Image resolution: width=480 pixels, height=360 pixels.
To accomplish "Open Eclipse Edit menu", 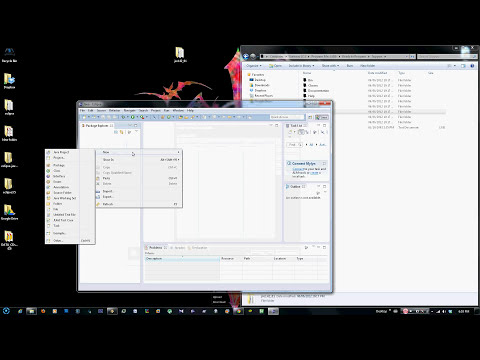I will tap(90, 110).
